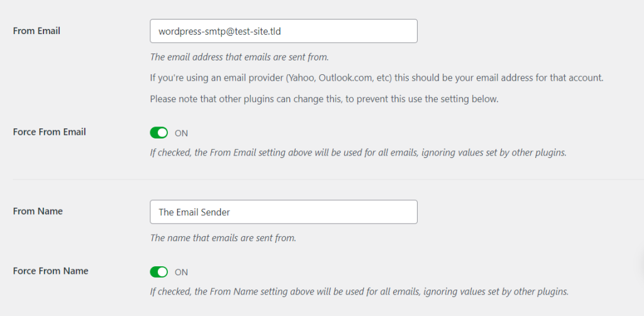Select the bold 'Force From Name' setting label
Viewport: 644px width, 316px height.
[50, 271]
